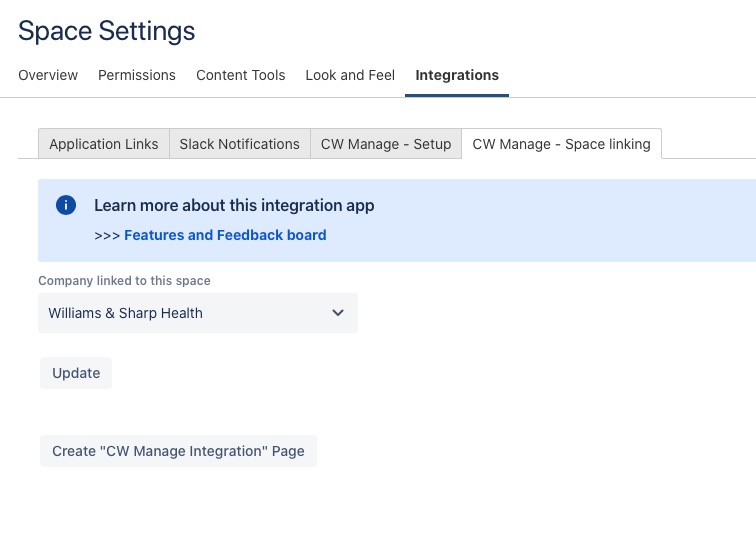Click the Integrations tab
756x546 pixels.
457,75
